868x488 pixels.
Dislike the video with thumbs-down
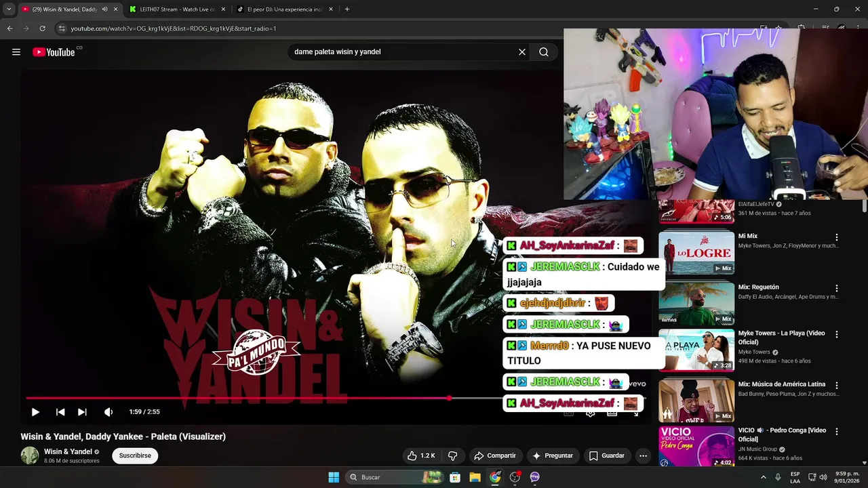click(x=453, y=455)
